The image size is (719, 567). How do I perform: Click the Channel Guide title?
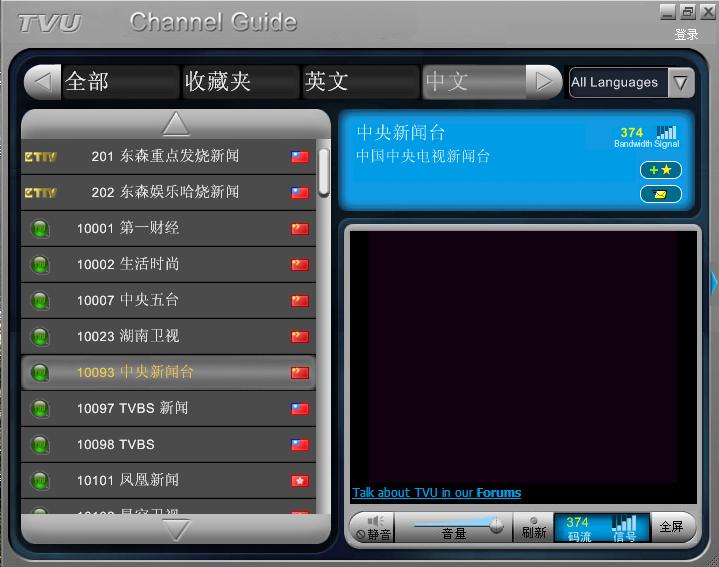coord(213,22)
